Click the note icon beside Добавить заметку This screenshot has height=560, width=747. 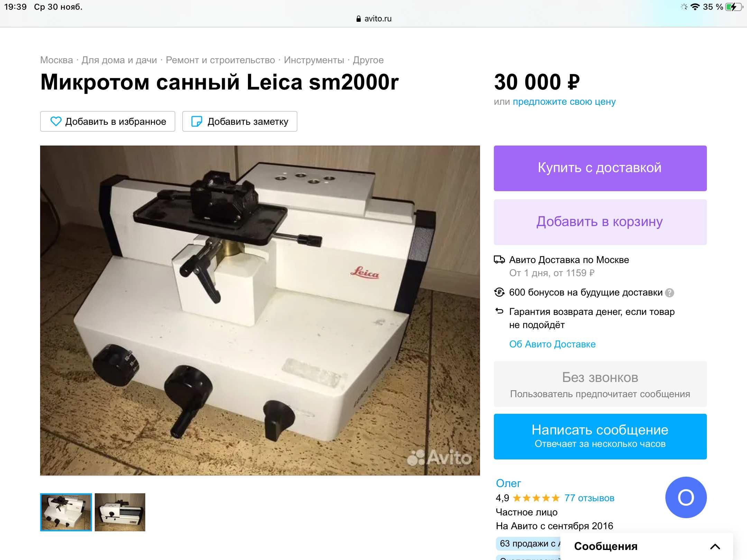(197, 121)
